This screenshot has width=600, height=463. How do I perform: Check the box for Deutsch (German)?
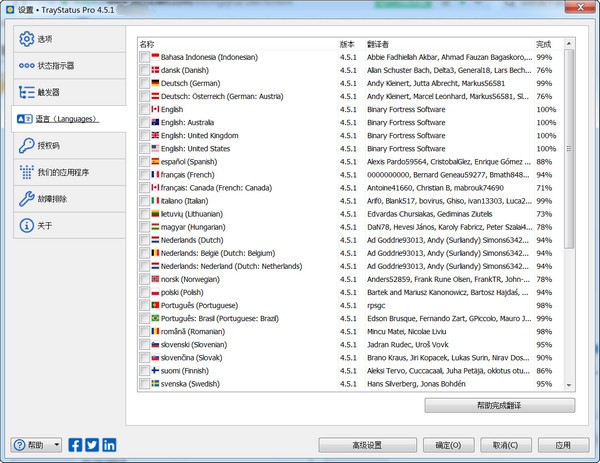[145, 83]
